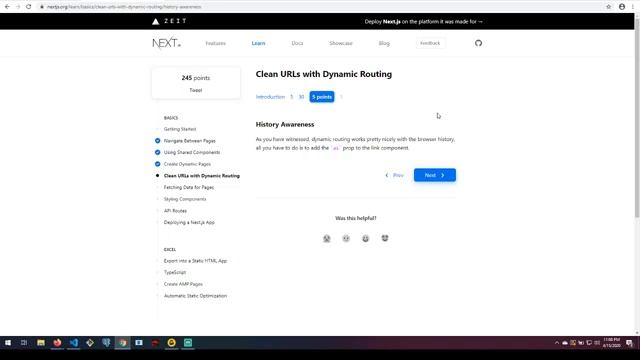Open Navigate Between Pages lesson
This screenshot has width=640, height=360.
(x=190, y=141)
